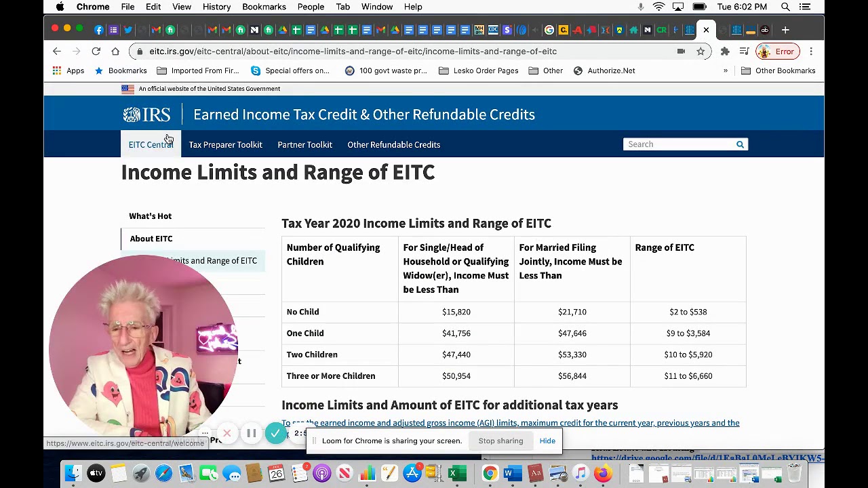The height and width of the screenshot is (488, 868).
Task: Open a new tab with the plus button
Action: pyautogui.click(x=785, y=30)
